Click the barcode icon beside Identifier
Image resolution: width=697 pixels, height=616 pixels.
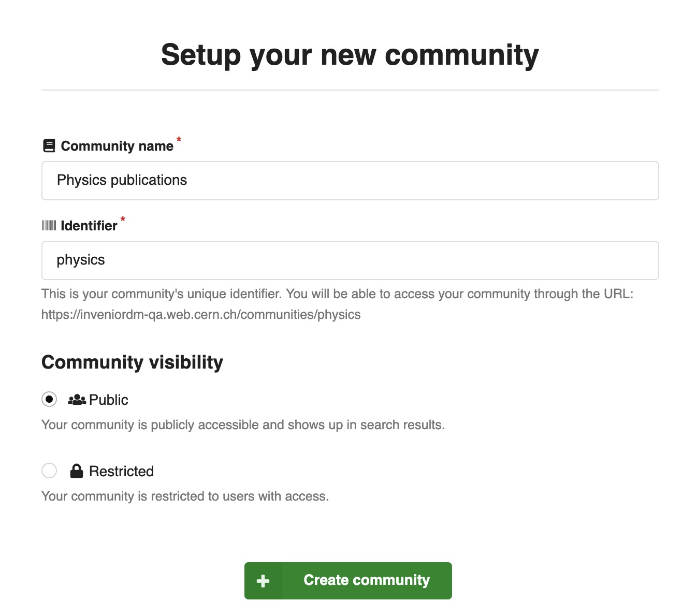click(x=49, y=226)
